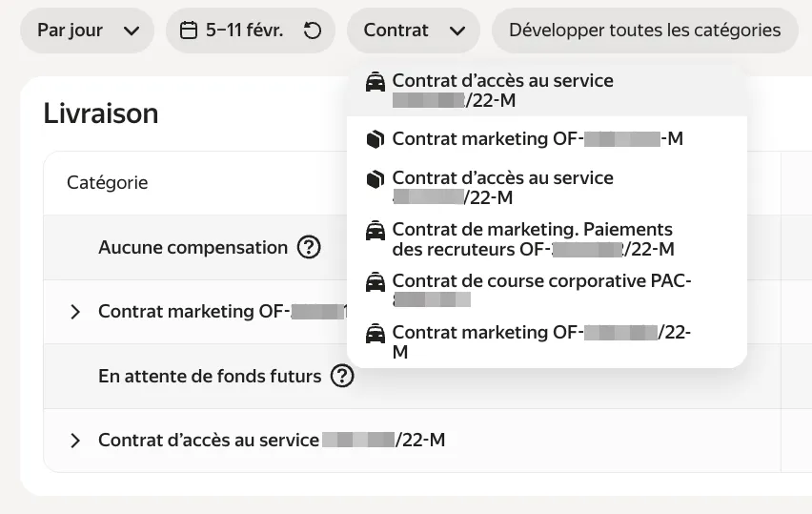Image resolution: width=812 pixels, height=514 pixels.
Task: Select Contrat de course corporative PAC- option
Action: (547, 290)
